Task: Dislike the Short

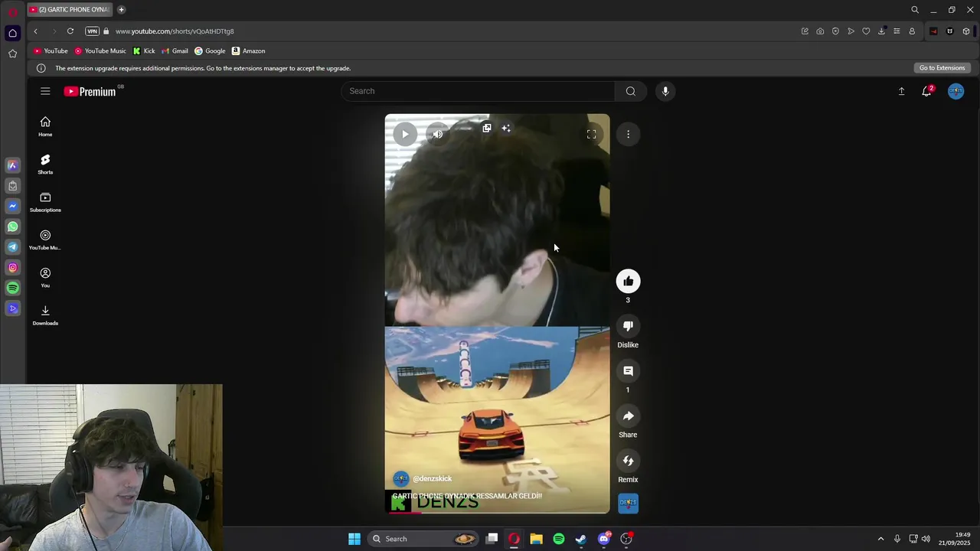Action: point(628,326)
